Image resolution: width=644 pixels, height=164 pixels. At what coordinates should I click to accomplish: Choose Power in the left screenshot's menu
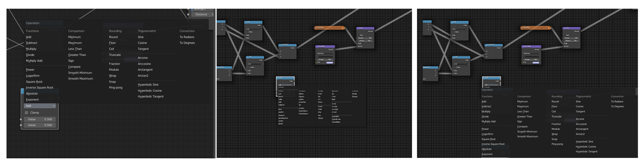pyautogui.click(x=30, y=70)
